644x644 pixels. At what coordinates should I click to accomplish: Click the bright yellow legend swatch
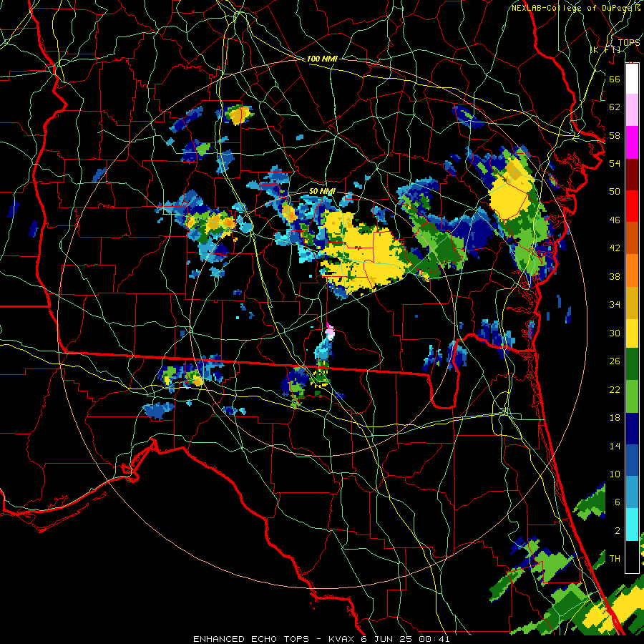(632, 333)
